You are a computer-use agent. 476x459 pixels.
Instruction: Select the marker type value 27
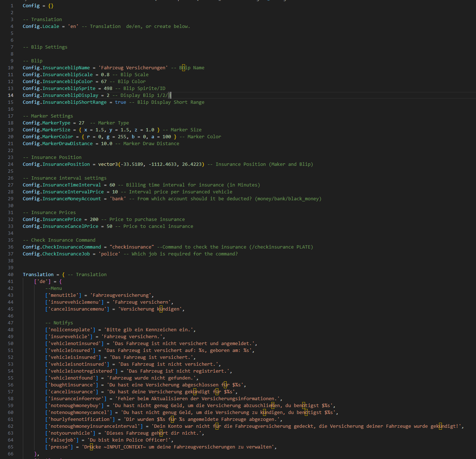tap(82, 123)
